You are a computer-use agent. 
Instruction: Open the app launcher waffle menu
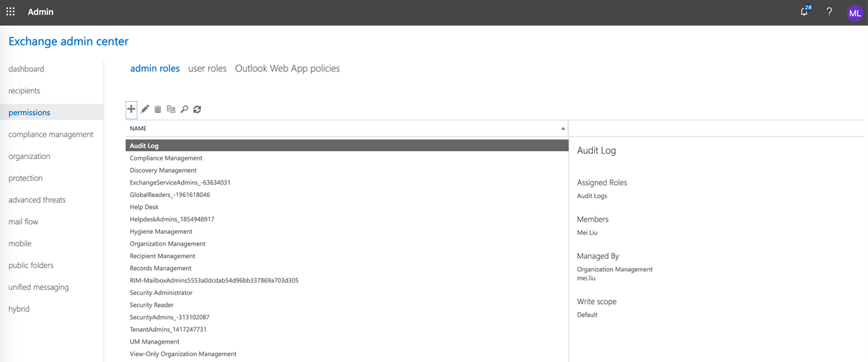(x=11, y=12)
